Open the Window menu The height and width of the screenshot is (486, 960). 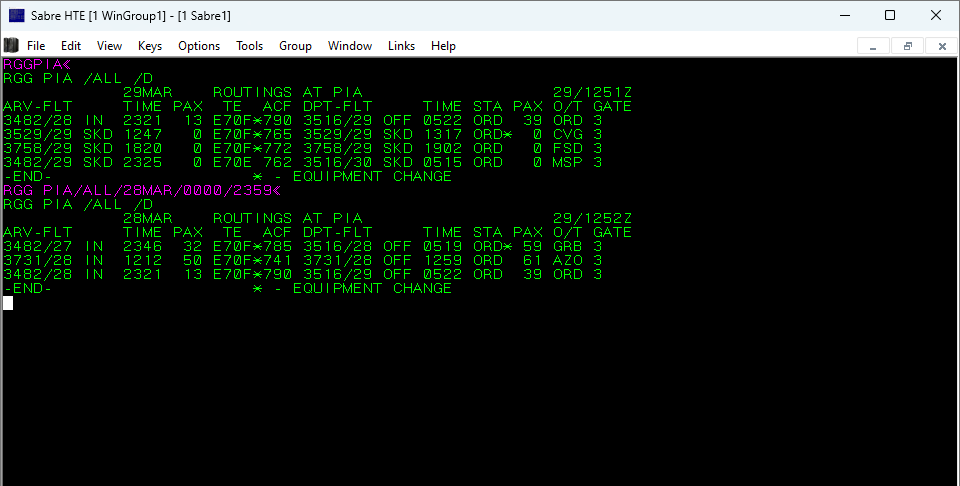tap(350, 46)
